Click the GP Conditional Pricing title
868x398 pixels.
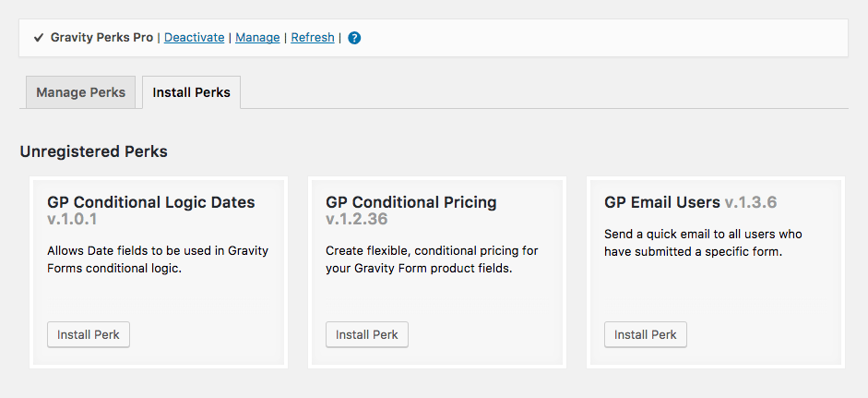coord(411,202)
